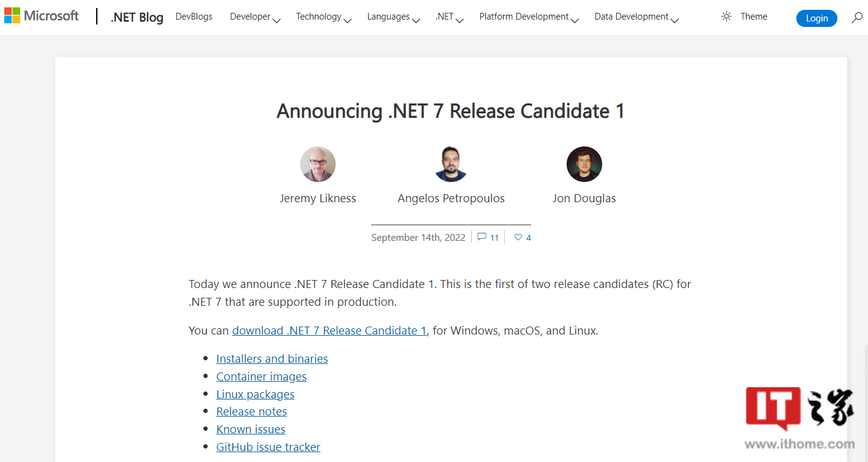
Task: Click Angelos Petropoulos author avatar
Action: coord(451,164)
